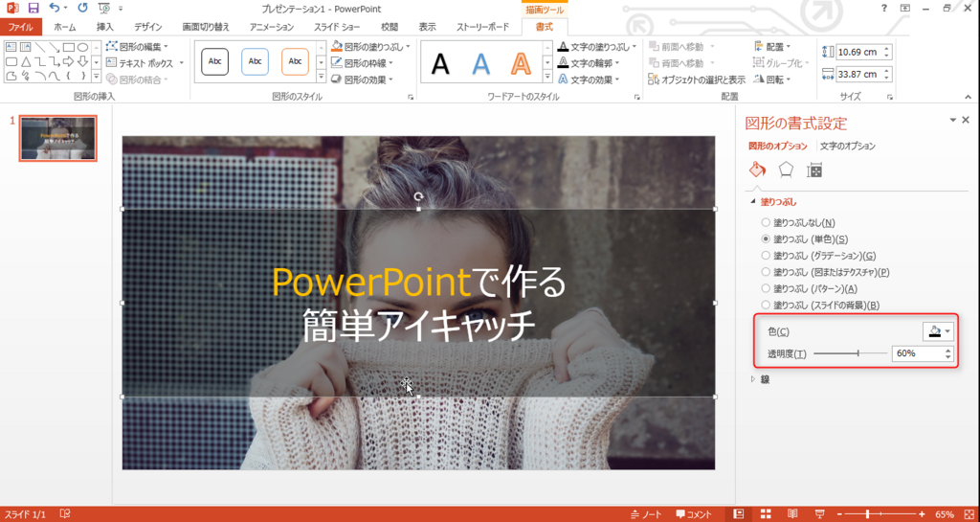
Task: Switch to Reading view in status bar
Action: coord(792,514)
